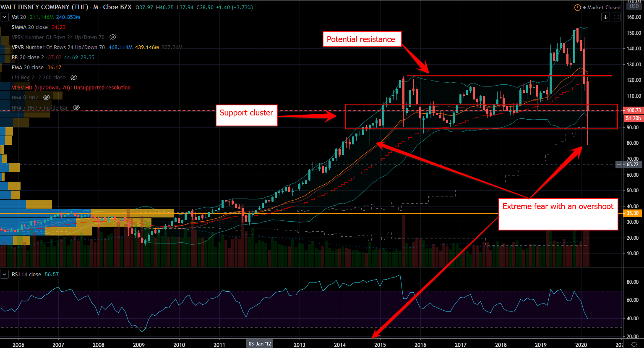Click the VPVR total value 907.26M
This screenshot has width=644, height=348.
[172, 47]
